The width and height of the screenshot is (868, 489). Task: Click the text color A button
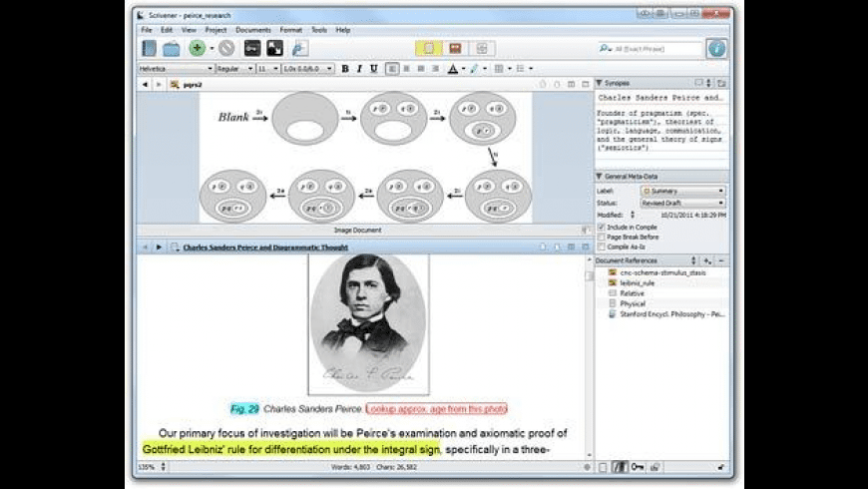click(453, 69)
